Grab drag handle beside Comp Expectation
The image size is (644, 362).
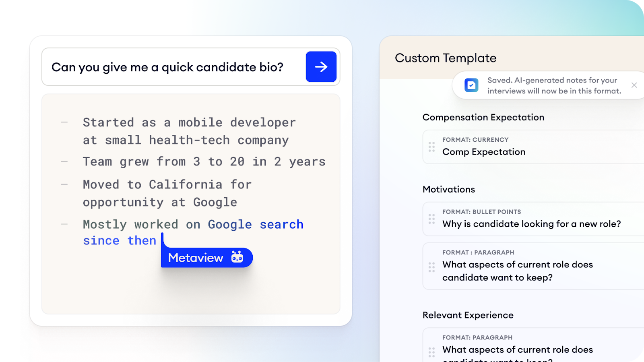click(431, 147)
